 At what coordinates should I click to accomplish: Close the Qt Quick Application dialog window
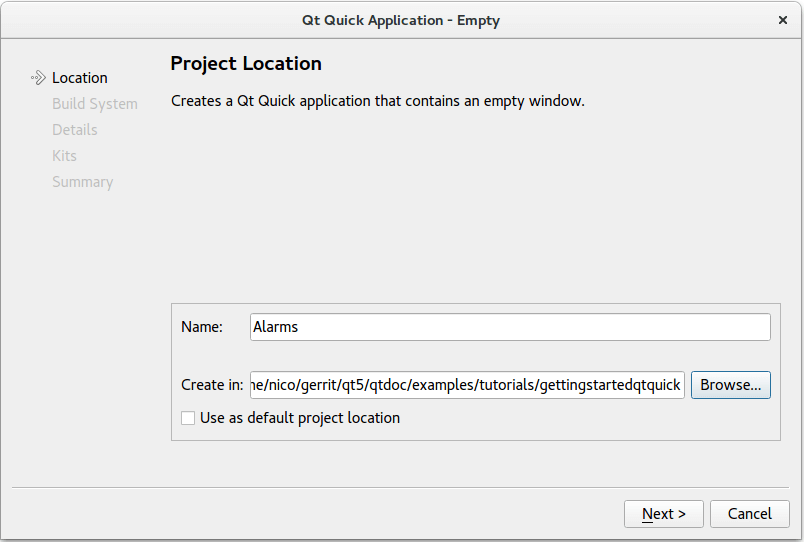pyautogui.click(x=782, y=20)
